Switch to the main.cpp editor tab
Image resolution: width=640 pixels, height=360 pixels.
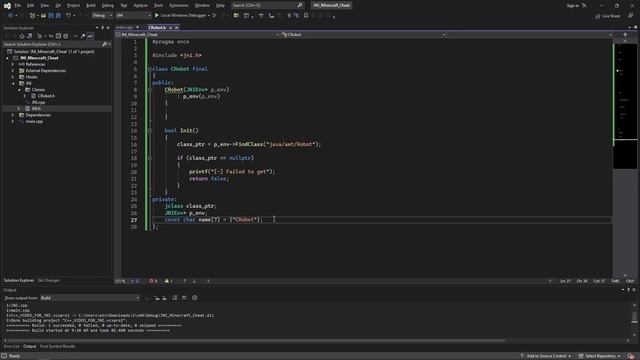tap(124, 27)
